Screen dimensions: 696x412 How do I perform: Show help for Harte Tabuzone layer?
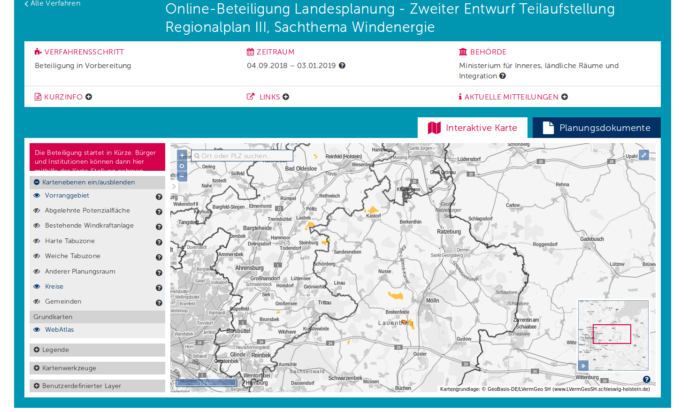coord(158,242)
